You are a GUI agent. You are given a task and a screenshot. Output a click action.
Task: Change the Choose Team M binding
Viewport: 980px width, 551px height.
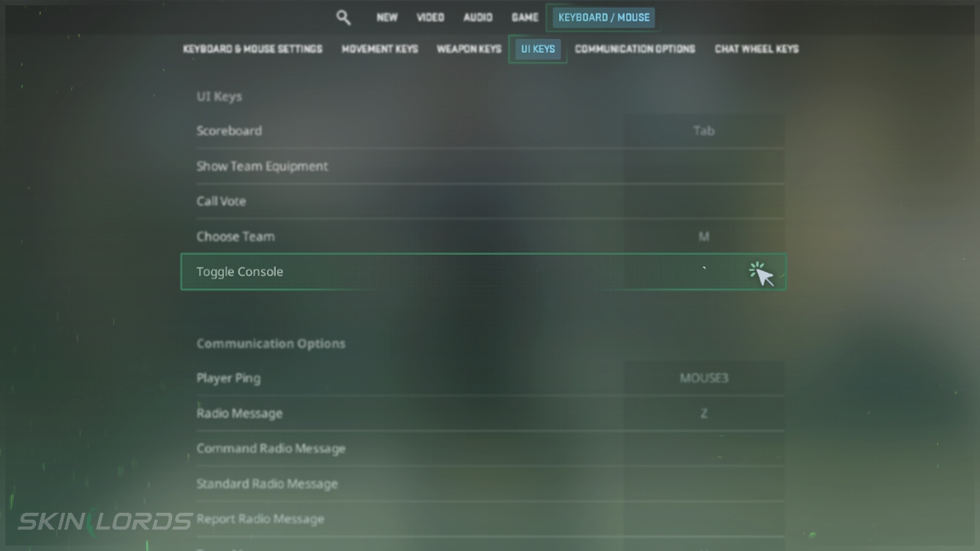coord(704,236)
